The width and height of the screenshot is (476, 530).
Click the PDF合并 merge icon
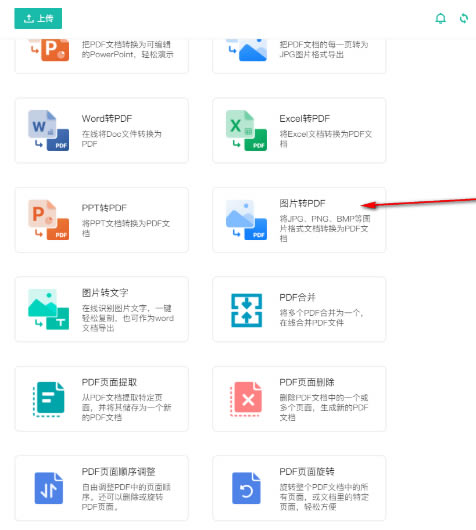pyautogui.click(x=246, y=310)
